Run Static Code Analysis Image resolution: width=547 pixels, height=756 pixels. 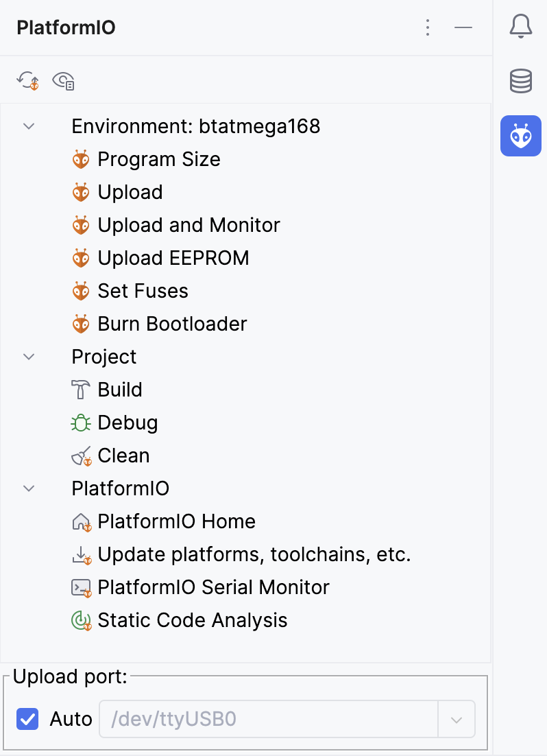pyautogui.click(x=192, y=620)
